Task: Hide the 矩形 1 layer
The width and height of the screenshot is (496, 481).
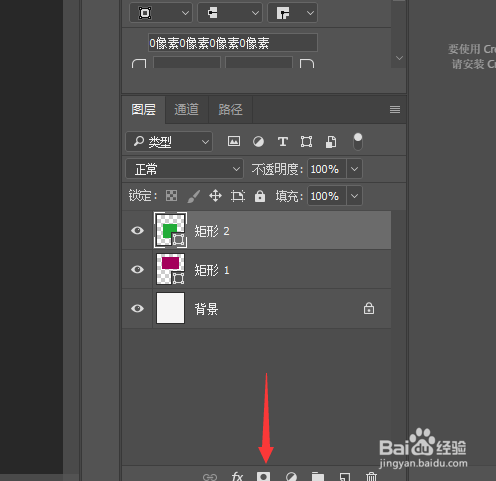Action: (137, 269)
